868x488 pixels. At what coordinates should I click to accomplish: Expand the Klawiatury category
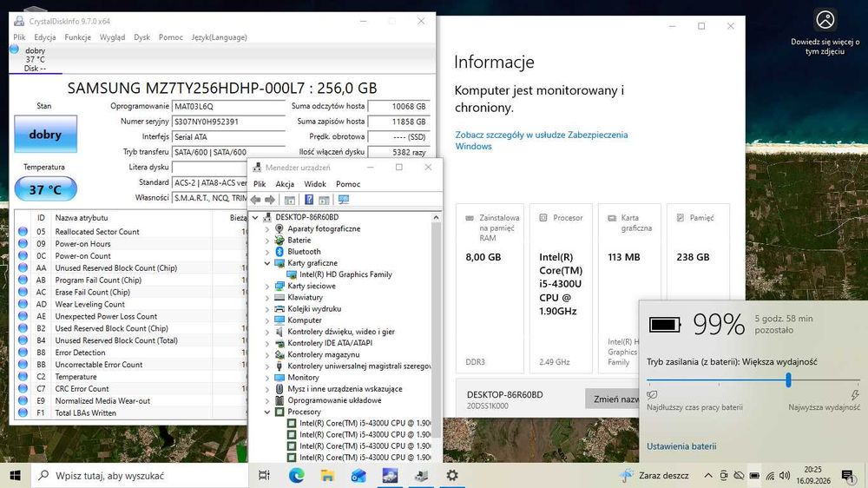(266, 298)
